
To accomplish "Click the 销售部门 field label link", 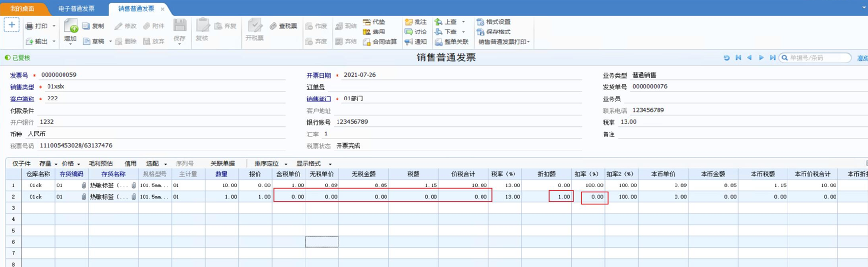I will (319, 99).
